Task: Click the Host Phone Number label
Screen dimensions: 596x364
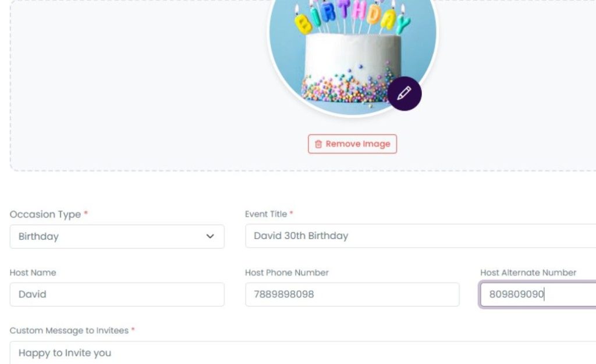Action: (x=287, y=273)
